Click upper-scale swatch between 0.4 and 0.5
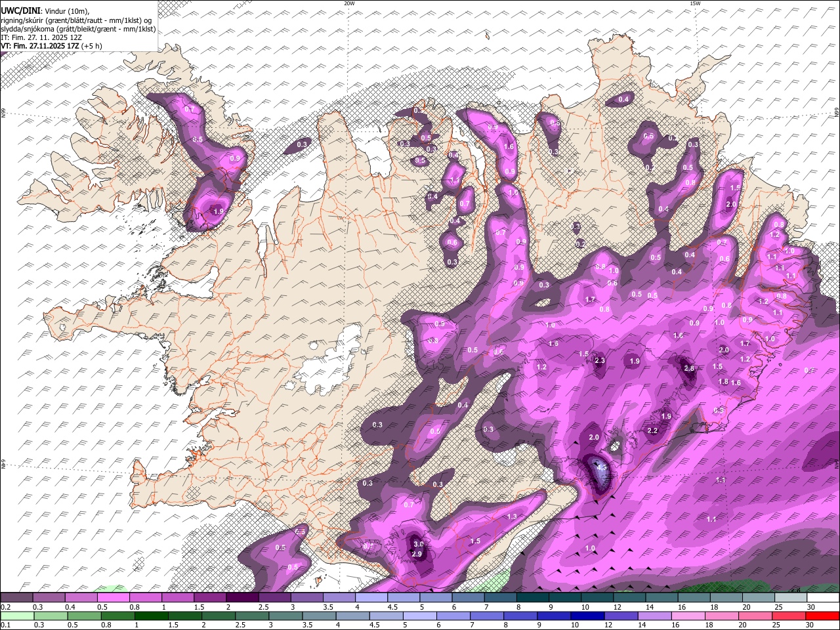The width and height of the screenshot is (840, 630). (x=81, y=598)
